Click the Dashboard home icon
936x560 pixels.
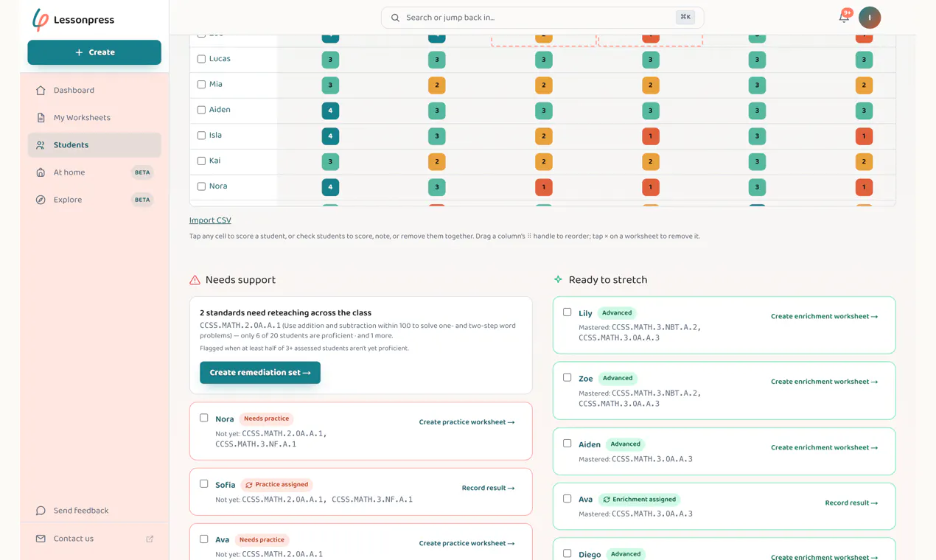pos(41,91)
